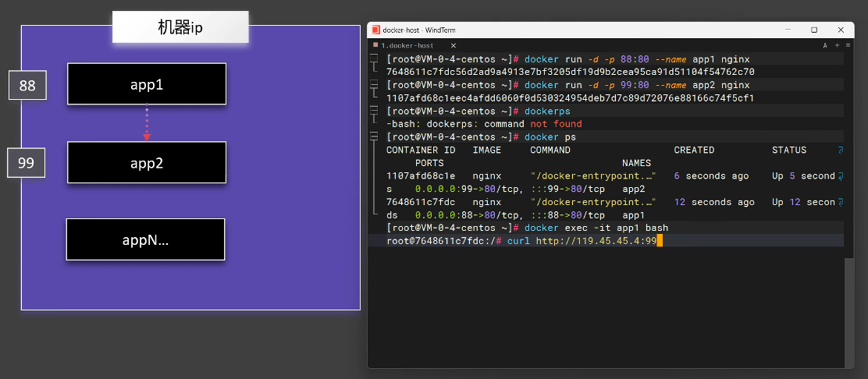Click wrap indicator on the app1 container row

point(841,202)
